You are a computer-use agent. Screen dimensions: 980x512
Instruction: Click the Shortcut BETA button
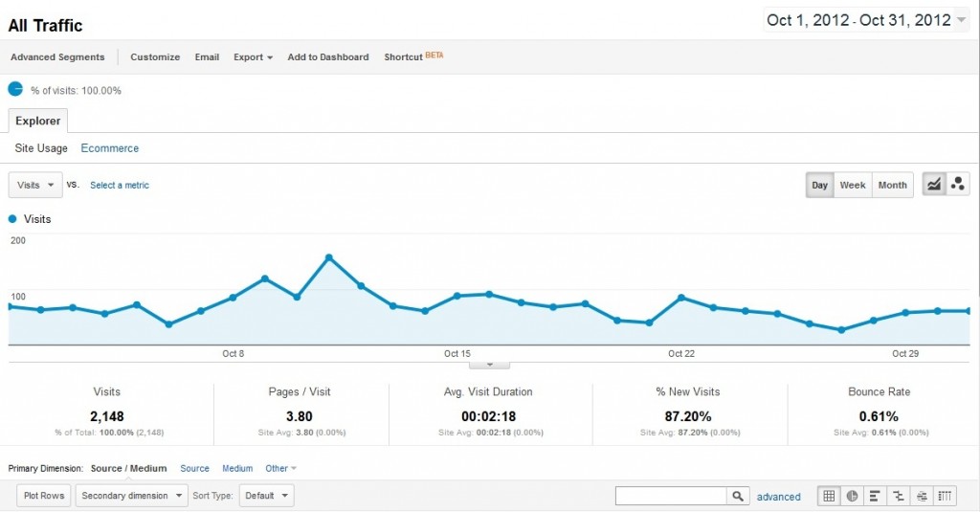point(413,56)
